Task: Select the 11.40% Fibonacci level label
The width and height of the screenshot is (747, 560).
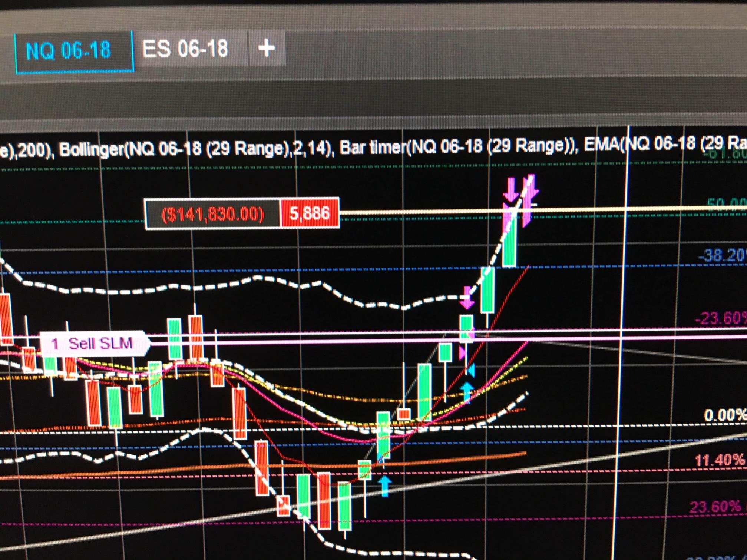Action: coord(719,460)
